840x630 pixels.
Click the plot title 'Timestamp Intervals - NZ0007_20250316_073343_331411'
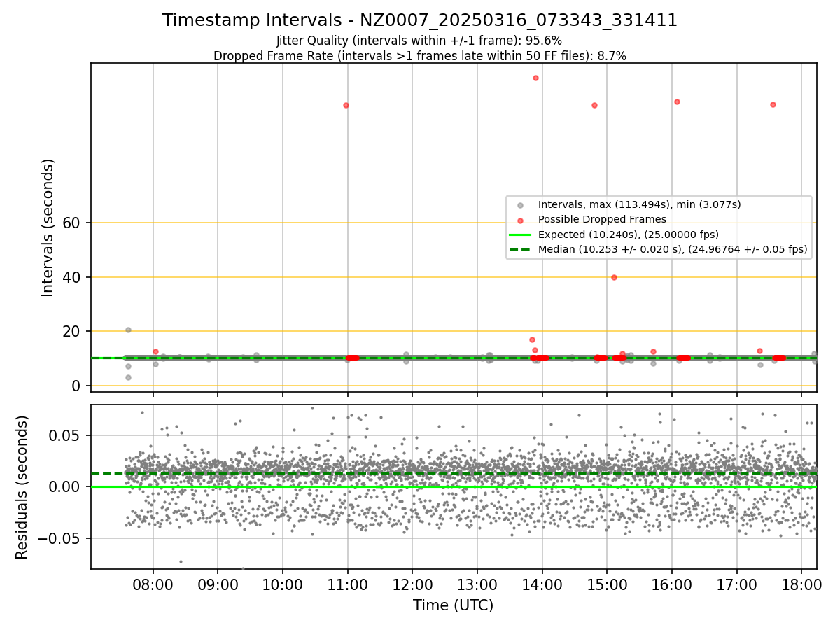pyautogui.click(x=420, y=20)
